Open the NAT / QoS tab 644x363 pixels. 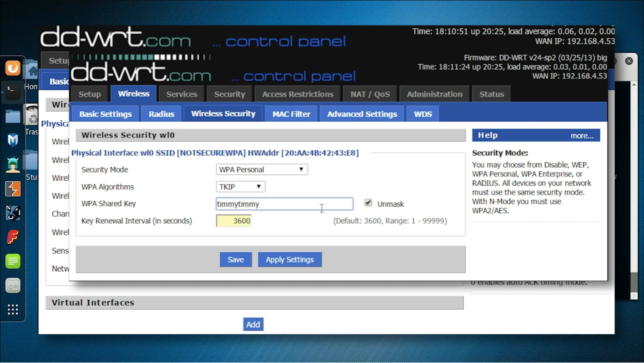370,94
